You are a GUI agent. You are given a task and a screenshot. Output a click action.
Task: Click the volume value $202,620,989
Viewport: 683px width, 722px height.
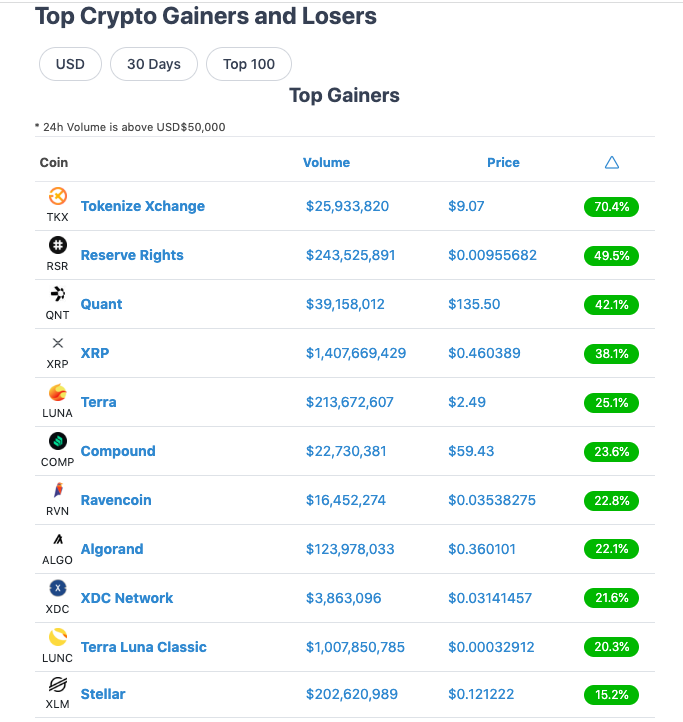pos(352,694)
